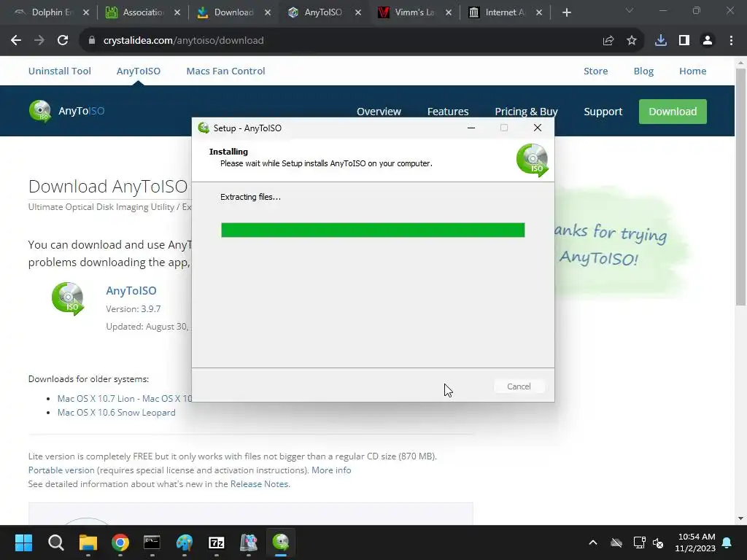This screenshot has height=560, width=747.
Task: Open File Explorer from the taskbar
Action: (x=88, y=542)
